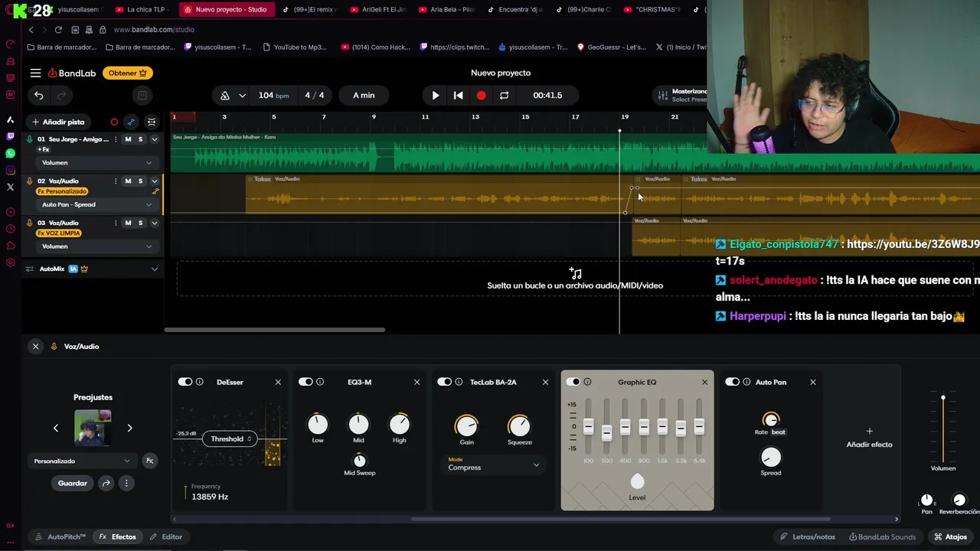Click the red record-arm circle beside Añadir pista
The height and width of the screenshot is (551, 980).
pyautogui.click(x=114, y=122)
